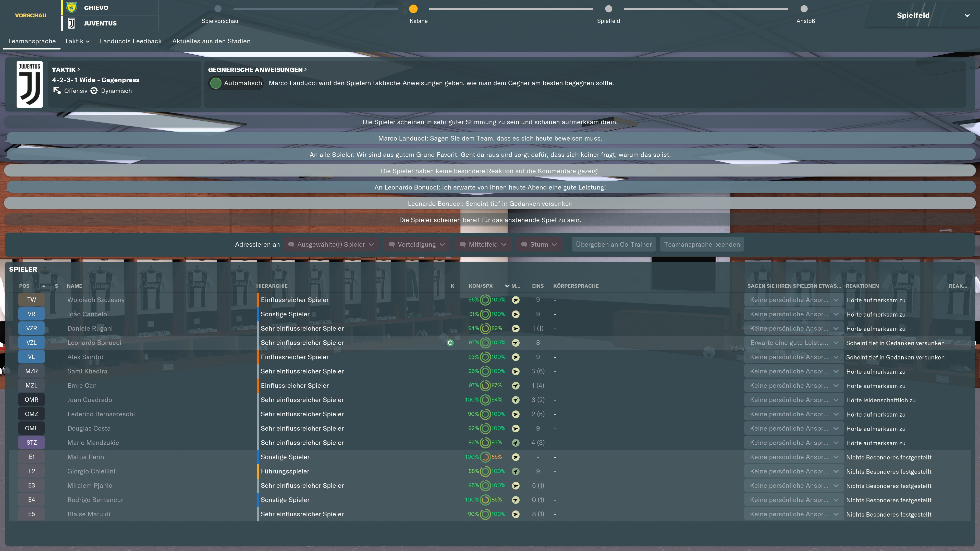Click morale icon for Blaise Matuidi
The width and height of the screenshot is (980, 551).
click(516, 514)
